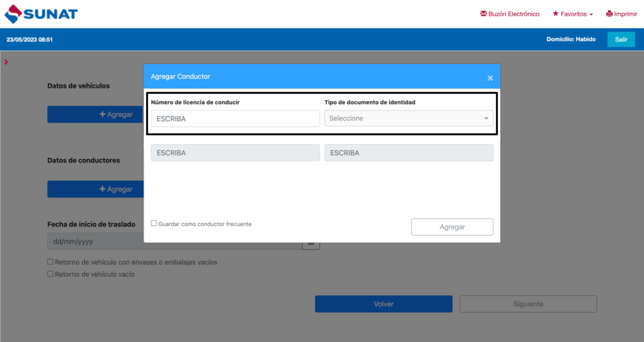Click Agregar button in the dialog

point(452,227)
